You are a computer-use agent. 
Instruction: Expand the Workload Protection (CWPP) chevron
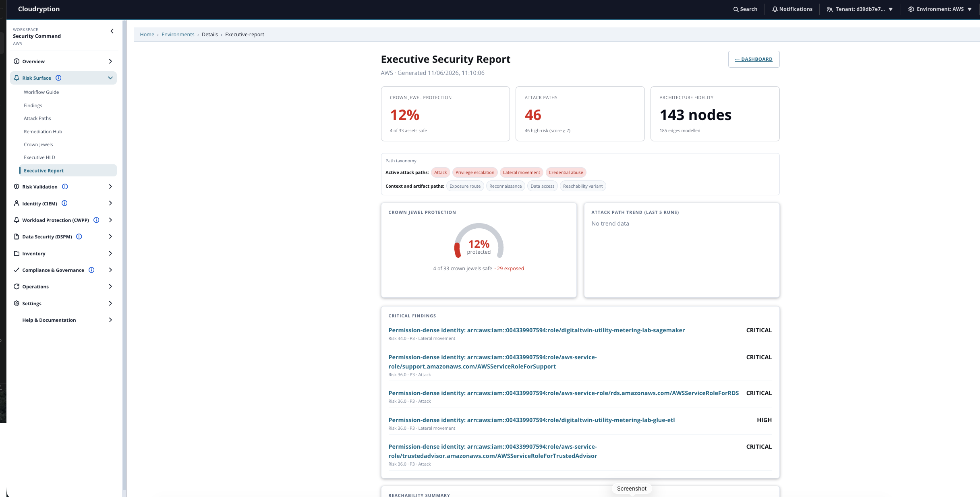[x=110, y=220]
